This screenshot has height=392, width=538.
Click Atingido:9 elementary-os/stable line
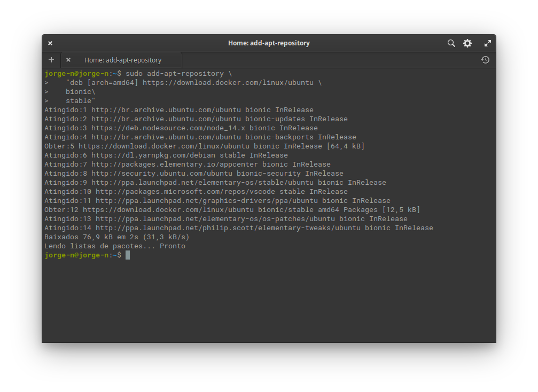click(215, 183)
